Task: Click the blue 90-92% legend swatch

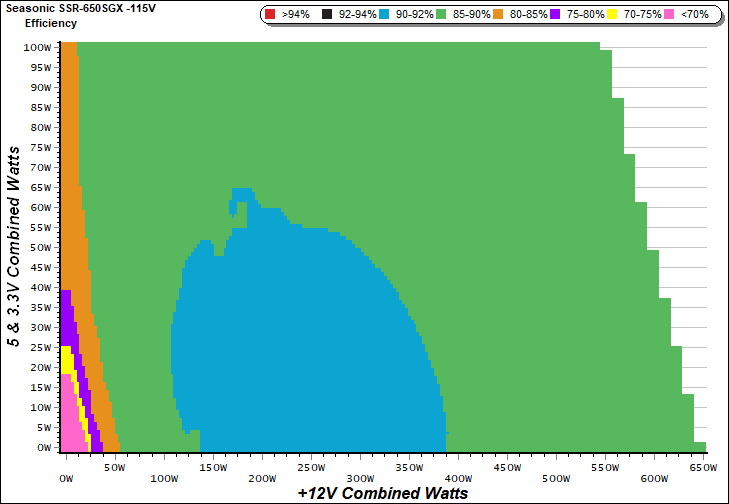Action: [384, 15]
